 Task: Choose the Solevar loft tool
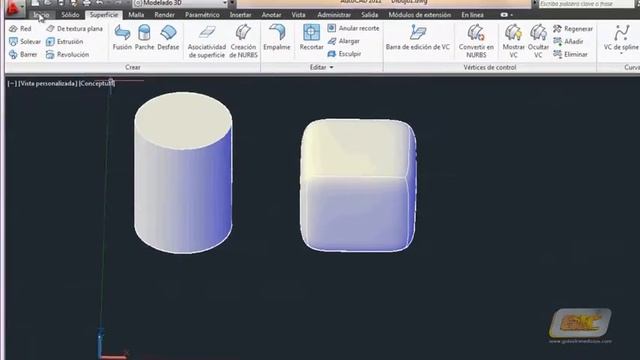[24, 42]
